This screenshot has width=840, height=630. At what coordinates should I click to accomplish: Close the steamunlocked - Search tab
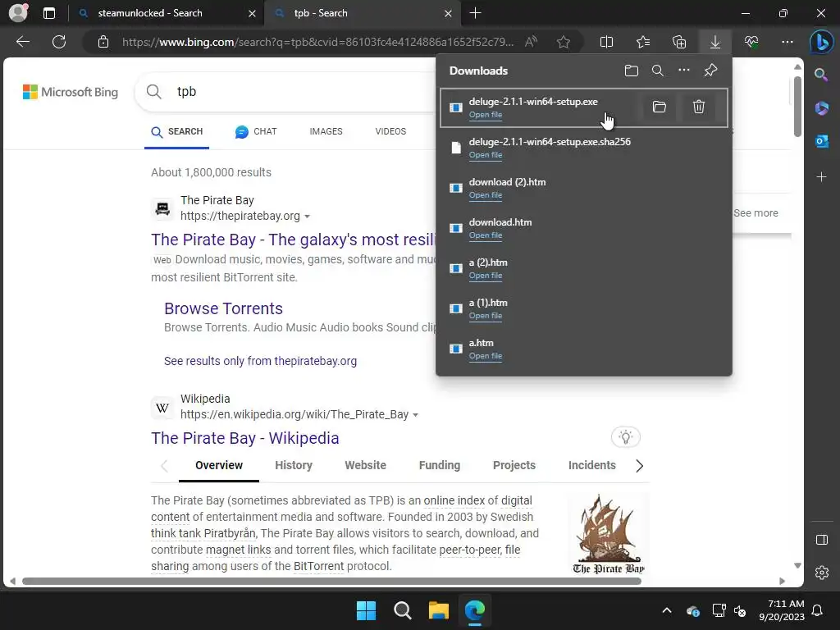(252, 13)
